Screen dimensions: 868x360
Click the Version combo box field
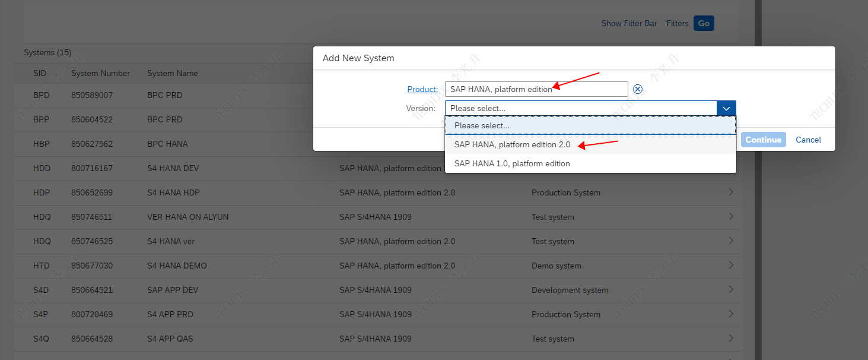(581, 108)
